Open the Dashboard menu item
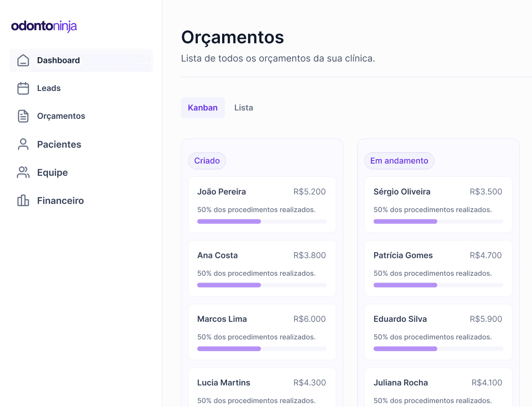 point(81,60)
